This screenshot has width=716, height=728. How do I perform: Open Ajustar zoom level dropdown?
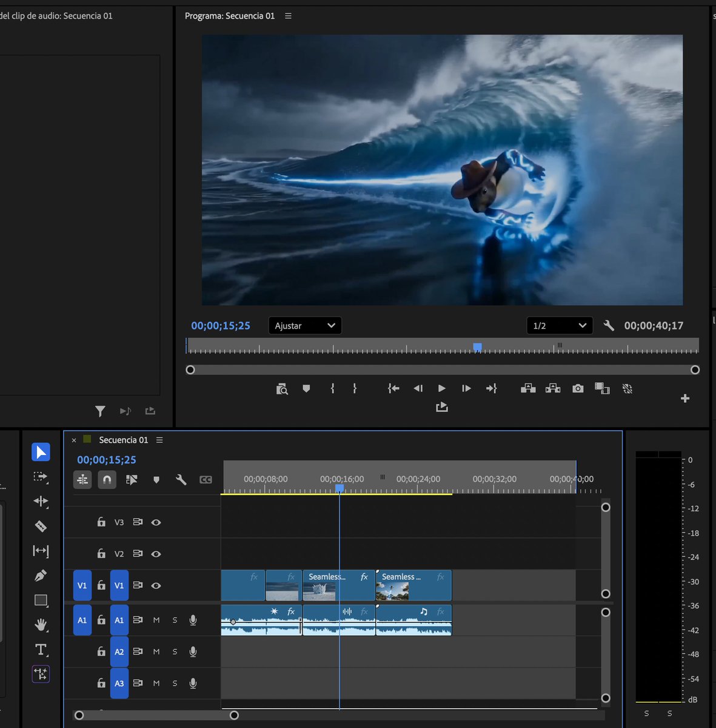click(305, 326)
